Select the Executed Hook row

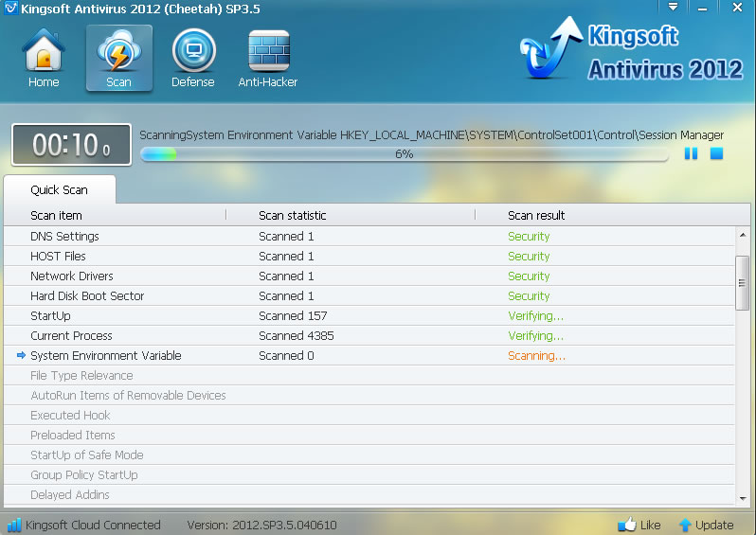(369, 415)
